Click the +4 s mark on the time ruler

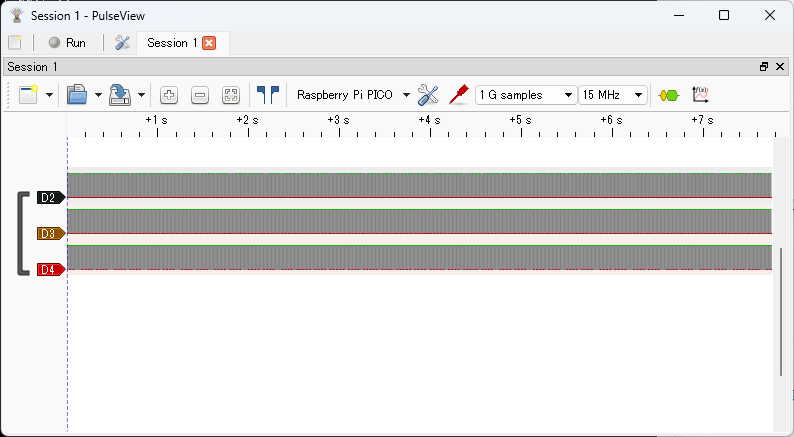[x=429, y=121]
